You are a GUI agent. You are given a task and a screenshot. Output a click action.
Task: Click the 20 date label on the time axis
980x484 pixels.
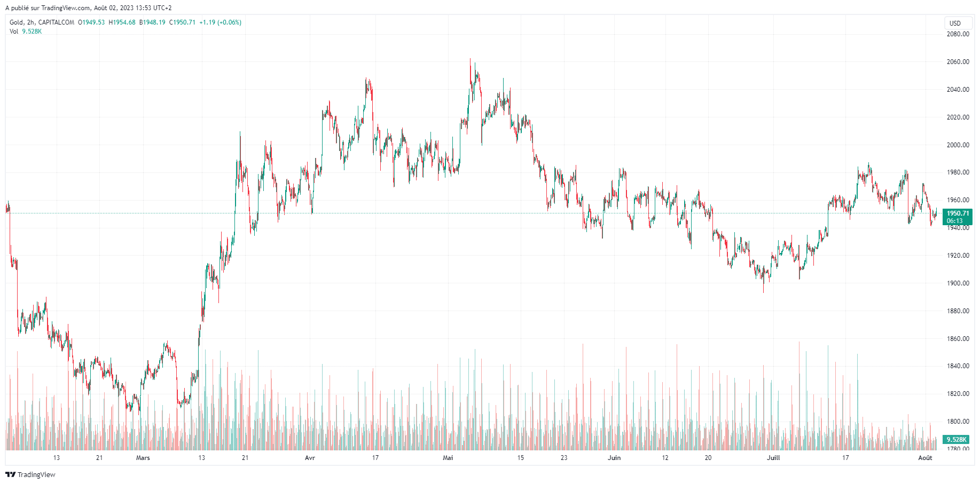708,458
